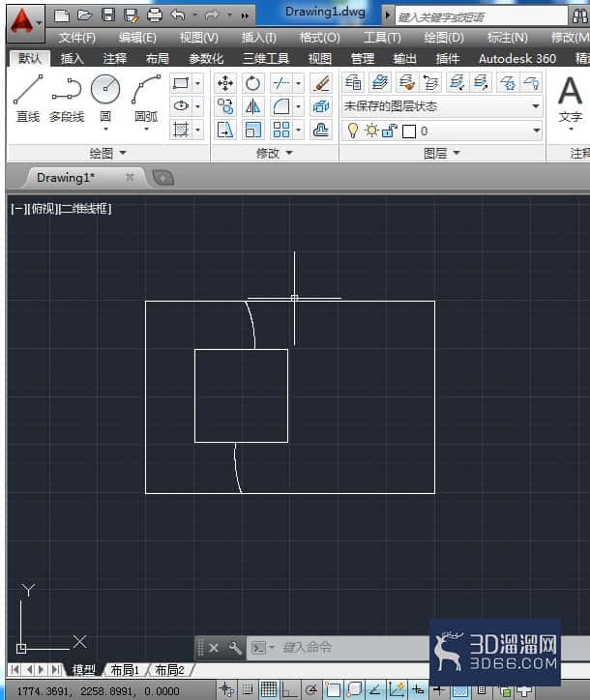Expand the Layers (图层) panel
Screen dimensions: 590x700
pyautogui.click(x=442, y=153)
